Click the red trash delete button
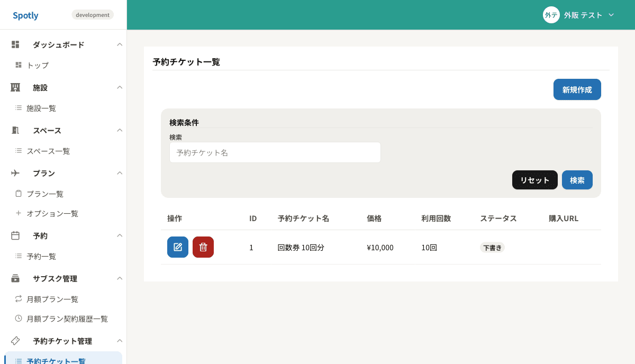Screen dimensions: 635x364 tap(203, 247)
